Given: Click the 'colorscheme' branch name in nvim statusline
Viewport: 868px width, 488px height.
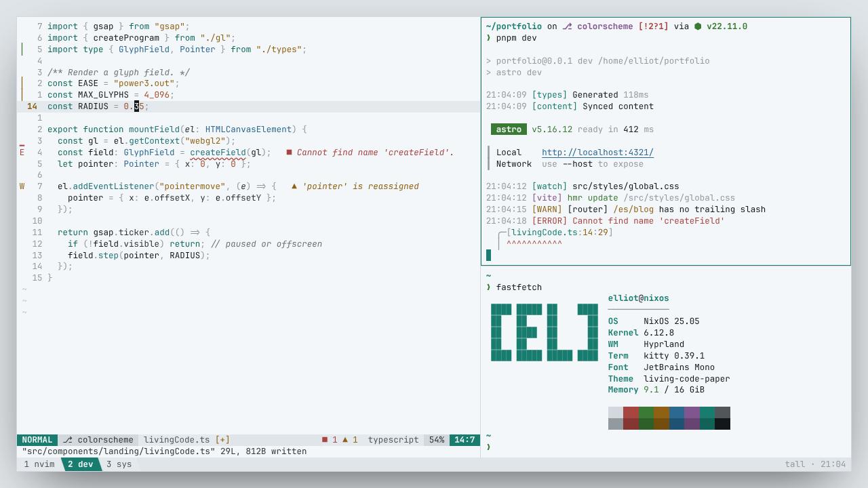Looking at the screenshot, I should click(x=106, y=440).
